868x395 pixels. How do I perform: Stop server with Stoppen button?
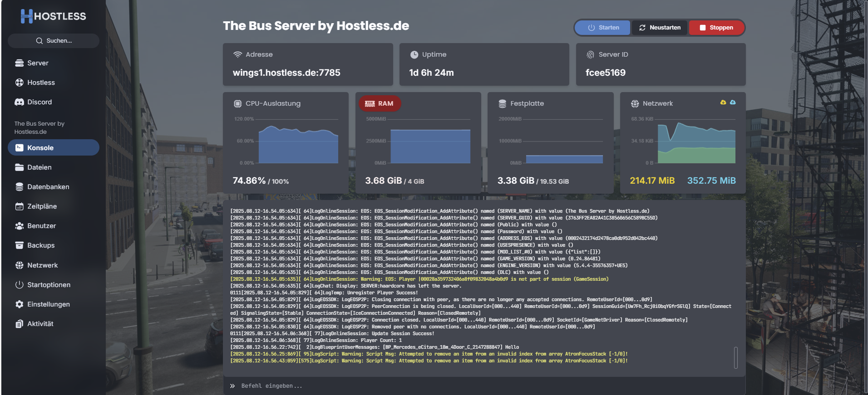pyautogui.click(x=716, y=28)
